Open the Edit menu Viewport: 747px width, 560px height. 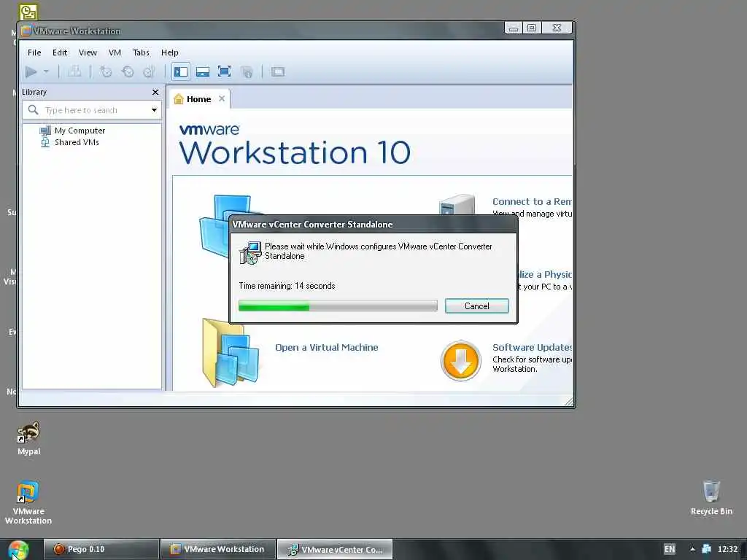click(60, 52)
